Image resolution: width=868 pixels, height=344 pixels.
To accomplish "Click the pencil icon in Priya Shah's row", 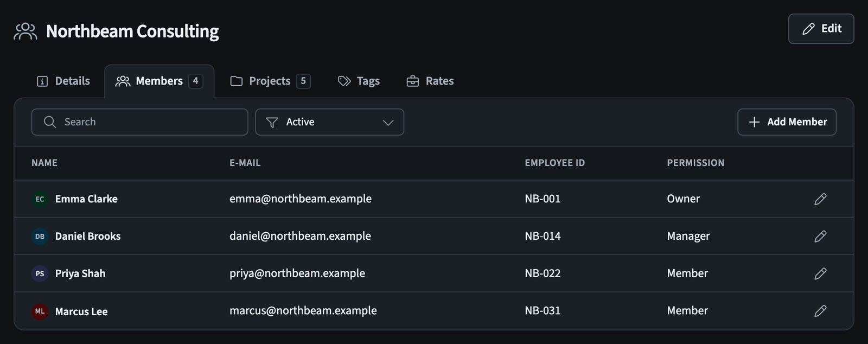I will tap(820, 273).
